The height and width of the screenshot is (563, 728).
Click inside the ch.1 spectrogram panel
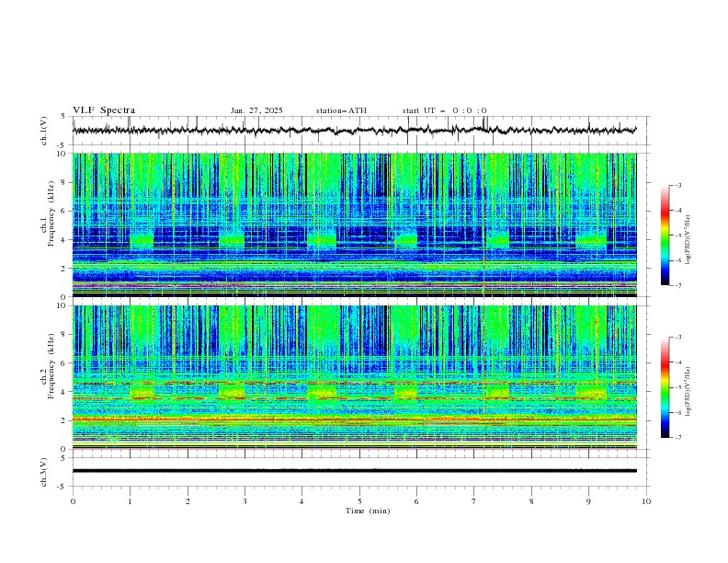(354, 224)
